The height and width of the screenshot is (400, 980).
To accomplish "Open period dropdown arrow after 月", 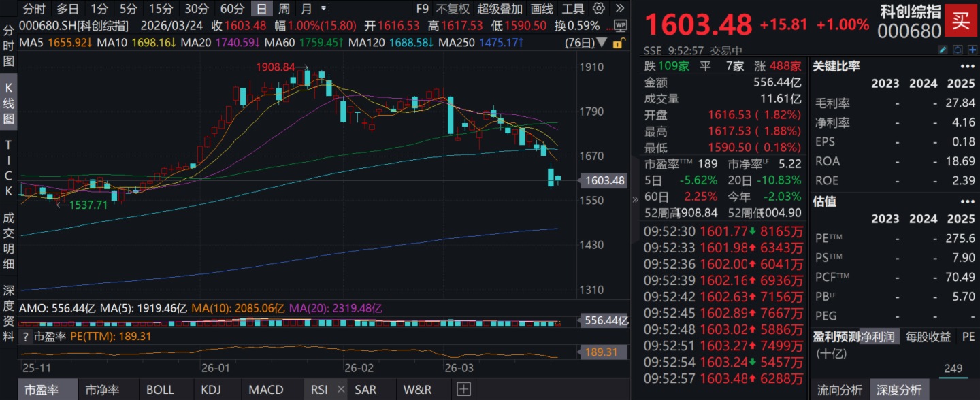I will click(x=323, y=9).
